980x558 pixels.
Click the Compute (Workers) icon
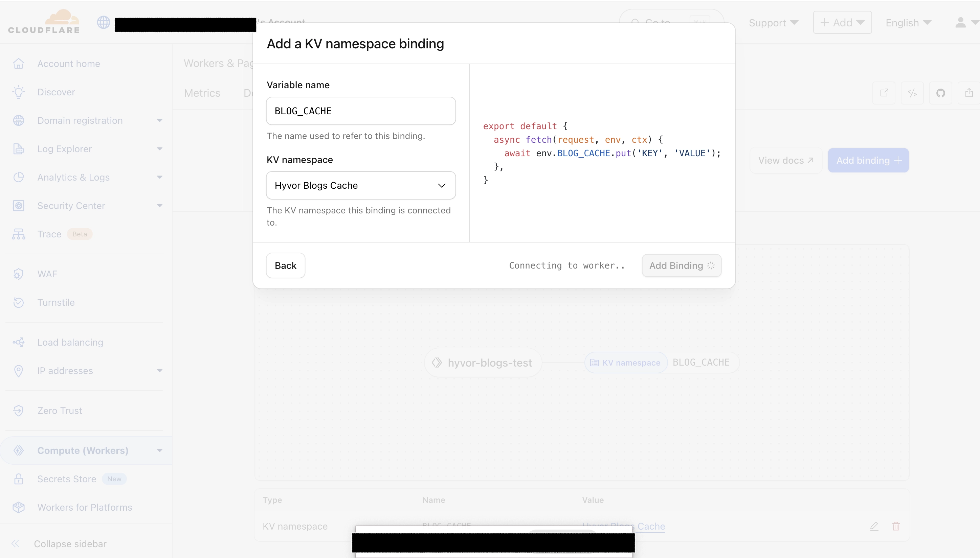point(18,450)
